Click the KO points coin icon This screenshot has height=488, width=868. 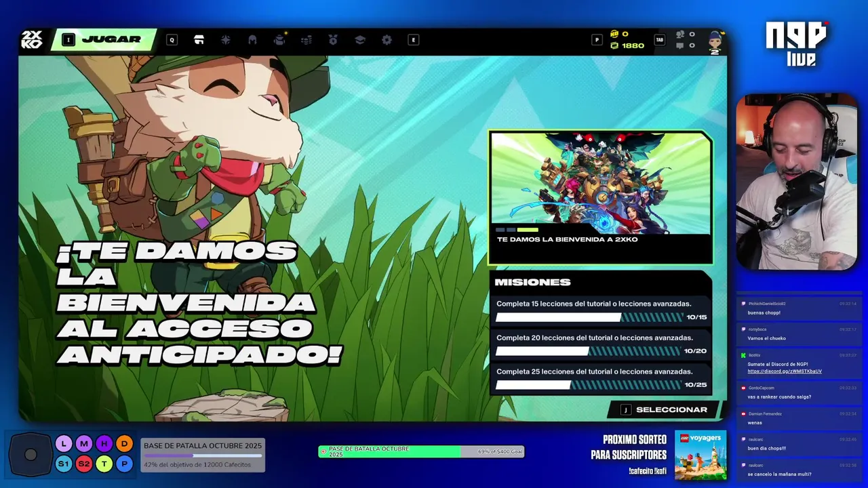(x=614, y=34)
